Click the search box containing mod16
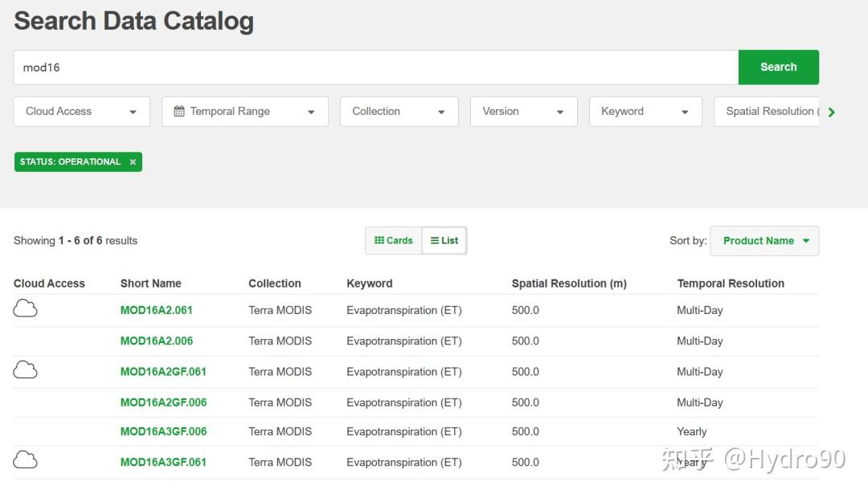 coord(375,67)
